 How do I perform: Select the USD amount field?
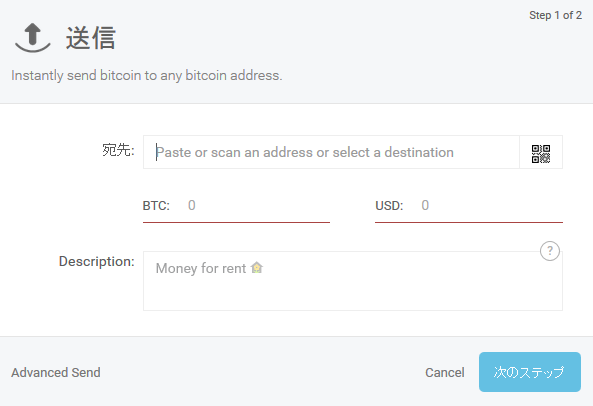[x=491, y=205]
